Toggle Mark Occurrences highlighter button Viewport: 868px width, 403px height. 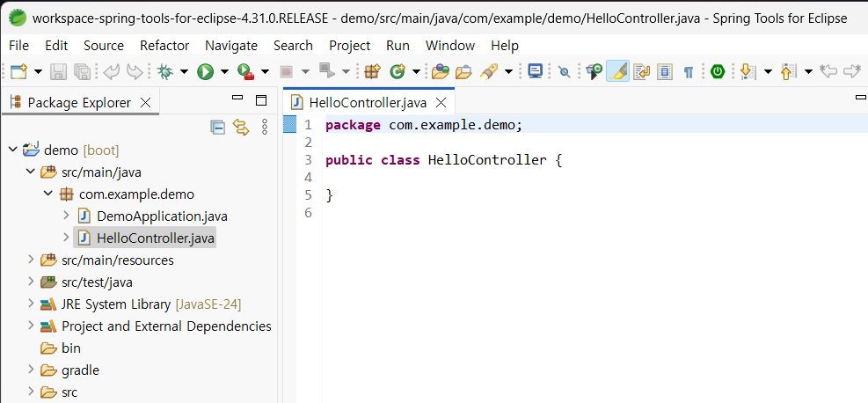point(617,72)
